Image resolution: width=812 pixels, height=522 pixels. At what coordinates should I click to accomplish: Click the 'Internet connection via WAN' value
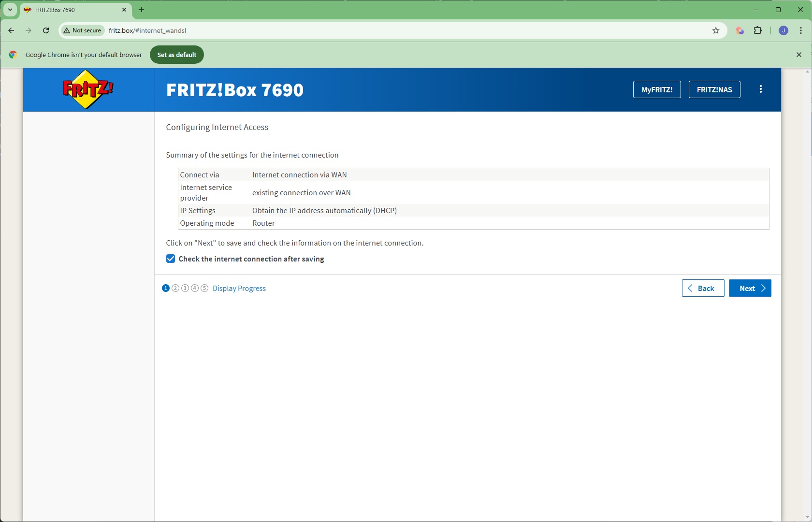tap(300, 175)
